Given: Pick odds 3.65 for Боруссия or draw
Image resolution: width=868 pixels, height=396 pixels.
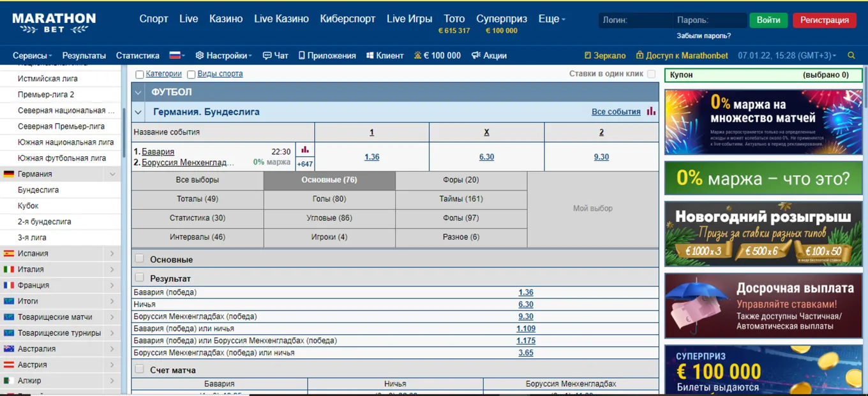Looking at the screenshot, I should (526, 353).
